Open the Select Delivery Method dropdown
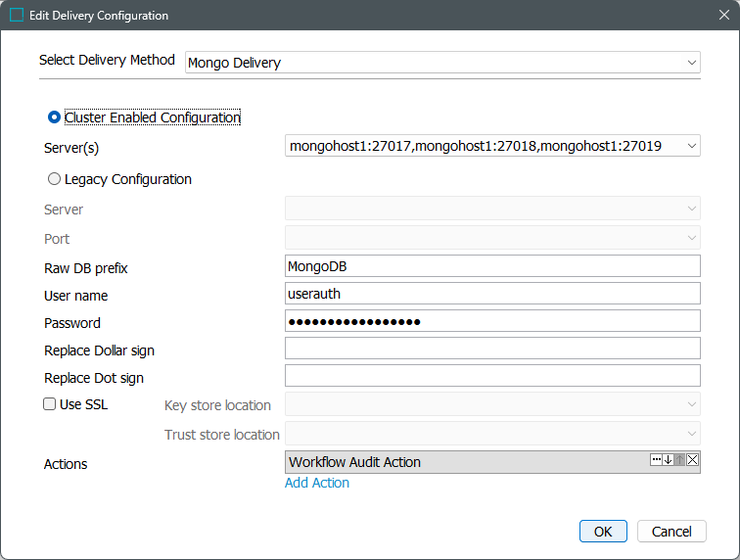Image resolution: width=740 pixels, height=560 pixels. (442, 63)
